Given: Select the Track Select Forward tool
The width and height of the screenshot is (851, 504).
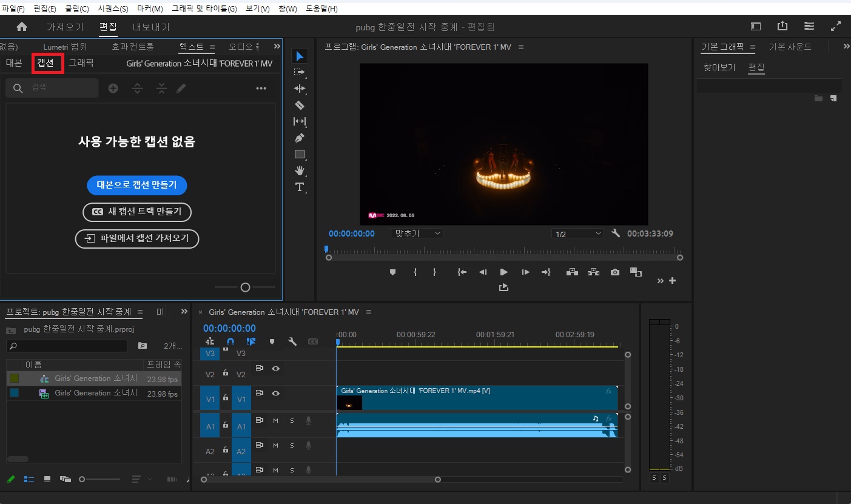Looking at the screenshot, I should (300, 72).
